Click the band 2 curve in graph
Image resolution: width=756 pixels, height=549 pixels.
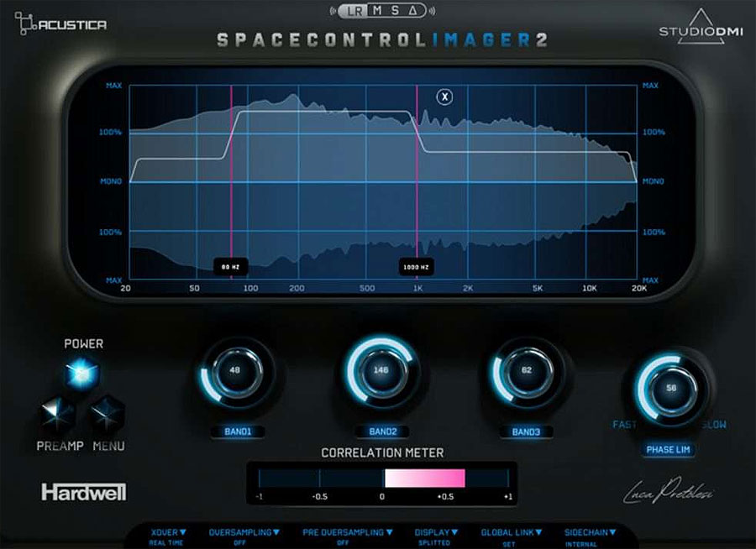point(323,112)
